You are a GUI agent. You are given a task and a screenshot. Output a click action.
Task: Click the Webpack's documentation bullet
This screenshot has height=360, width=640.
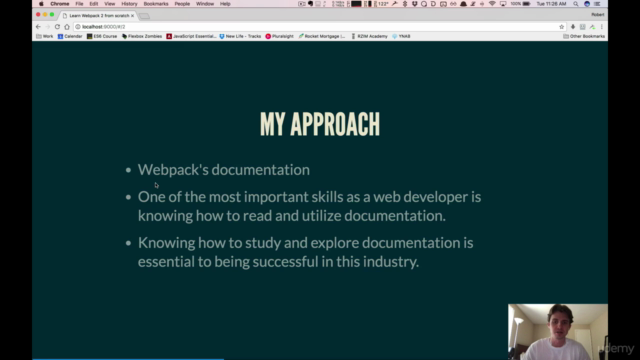pos(224,170)
